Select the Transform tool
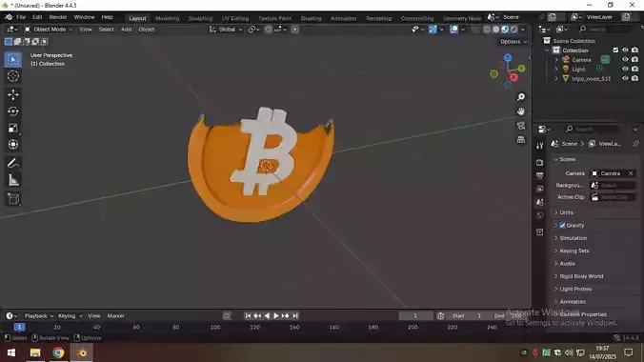This screenshot has height=362, width=644. [x=13, y=144]
